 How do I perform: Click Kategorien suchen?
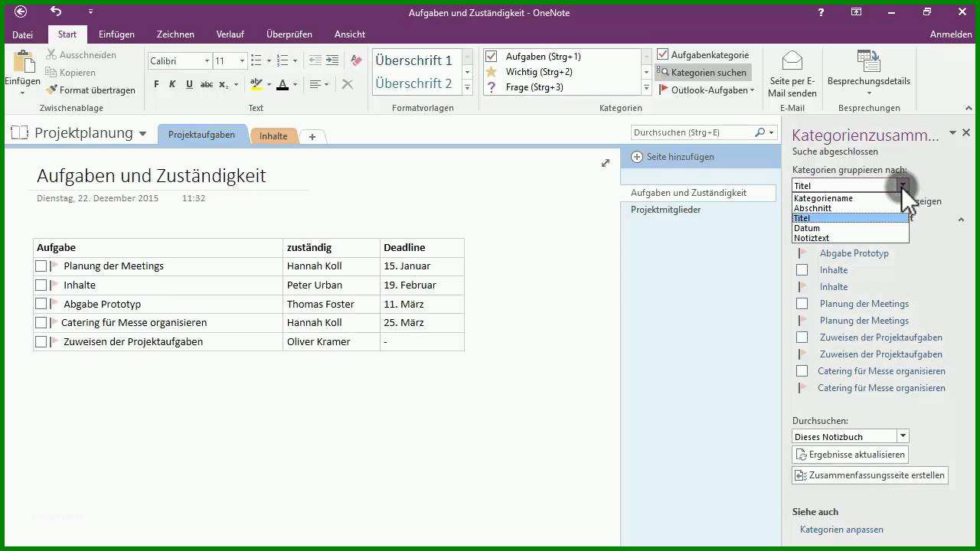click(702, 73)
